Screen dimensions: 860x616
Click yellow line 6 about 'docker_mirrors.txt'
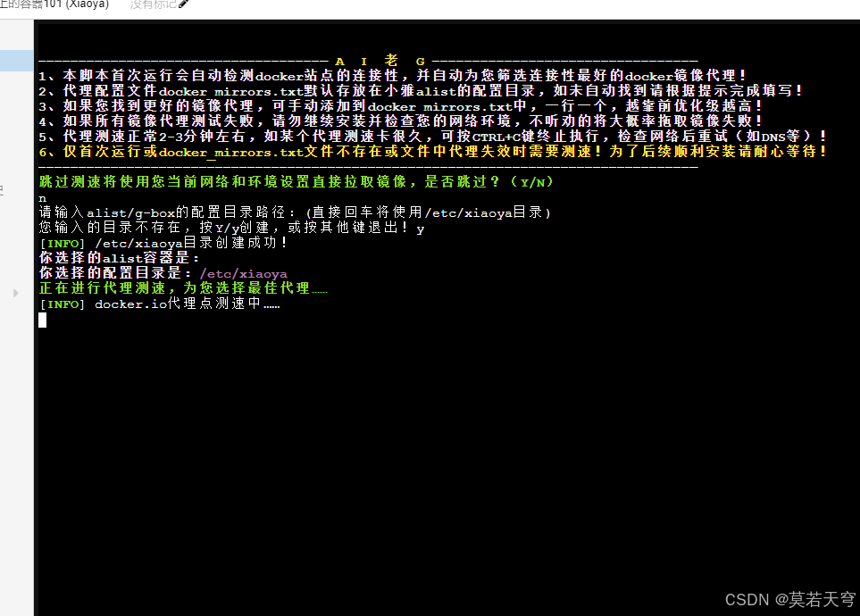pyautogui.click(x=433, y=152)
